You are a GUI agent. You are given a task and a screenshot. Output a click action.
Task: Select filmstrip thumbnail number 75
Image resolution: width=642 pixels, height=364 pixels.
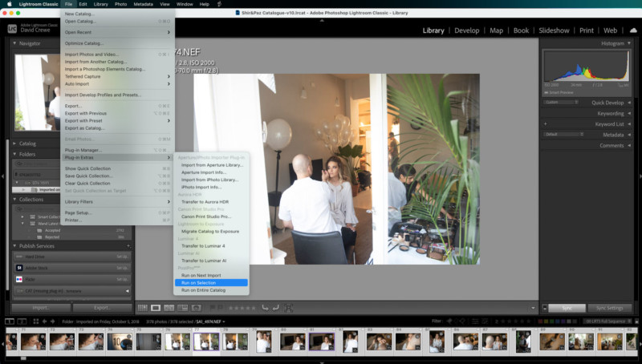pos(148,342)
